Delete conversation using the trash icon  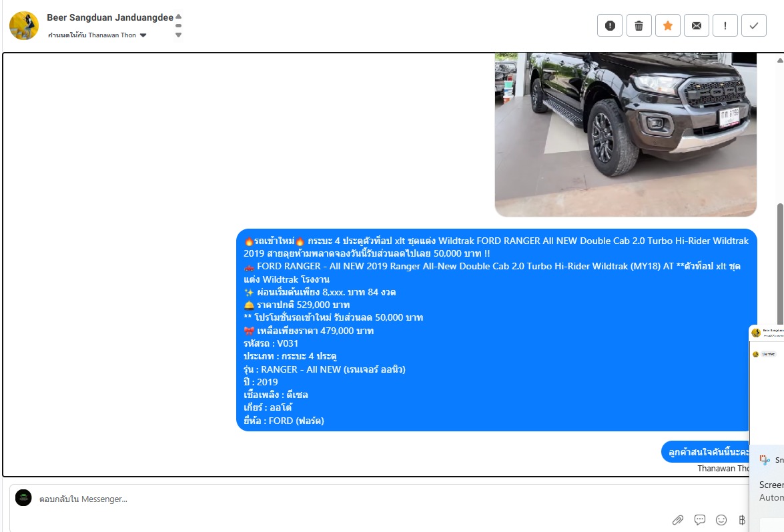639,25
